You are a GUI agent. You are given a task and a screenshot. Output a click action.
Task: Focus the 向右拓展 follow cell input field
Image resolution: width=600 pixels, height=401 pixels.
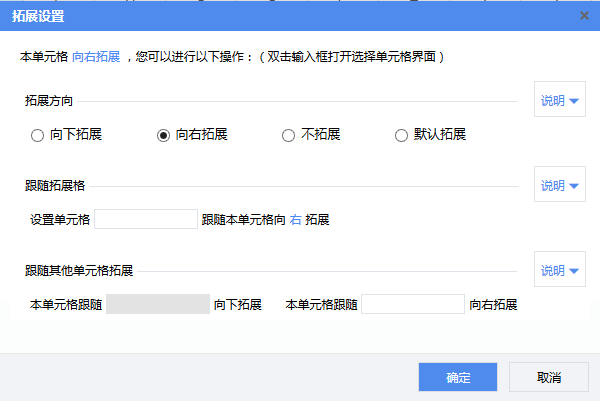pos(413,304)
